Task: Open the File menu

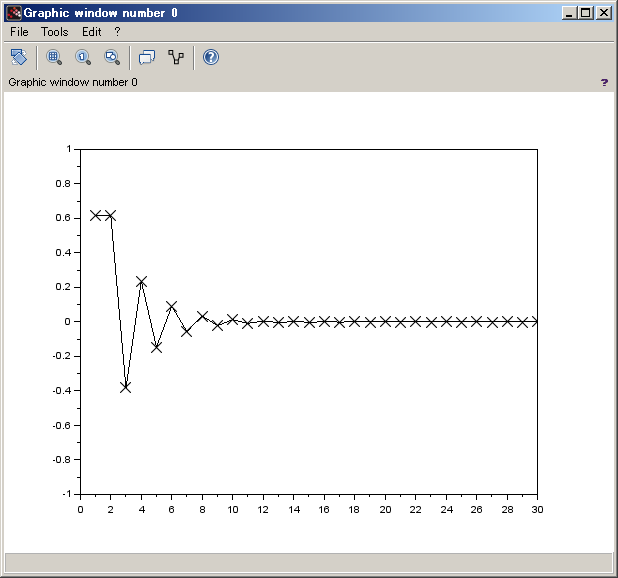Action: pos(19,32)
